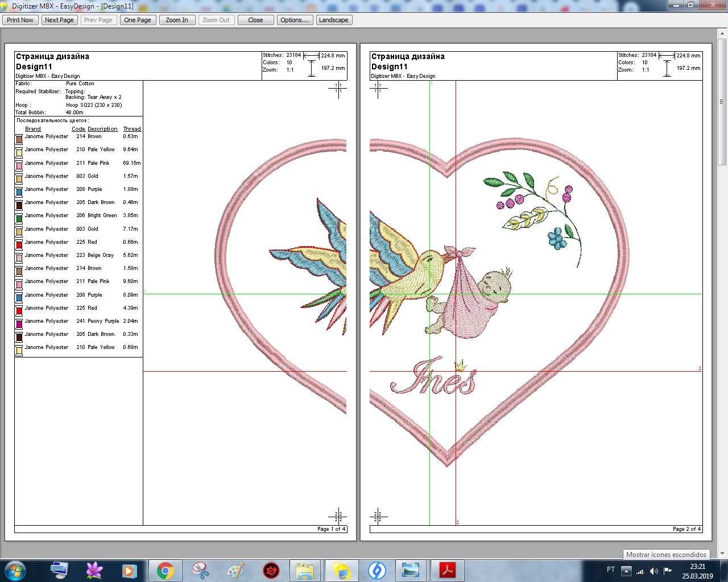728x582 pixels.
Task: Click the Print Now button
Action: click(x=20, y=20)
